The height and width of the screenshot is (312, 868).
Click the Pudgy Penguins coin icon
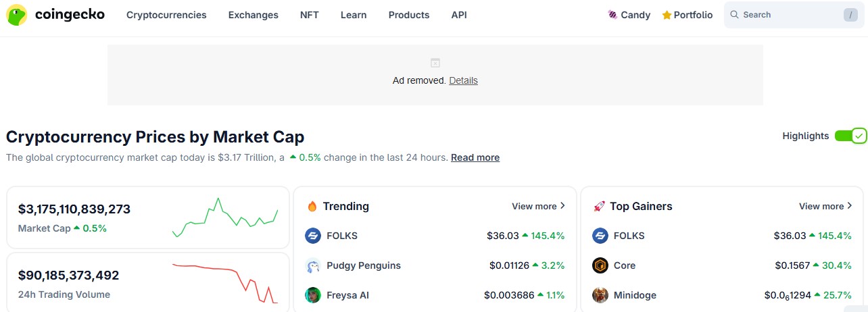click(313, 265)
